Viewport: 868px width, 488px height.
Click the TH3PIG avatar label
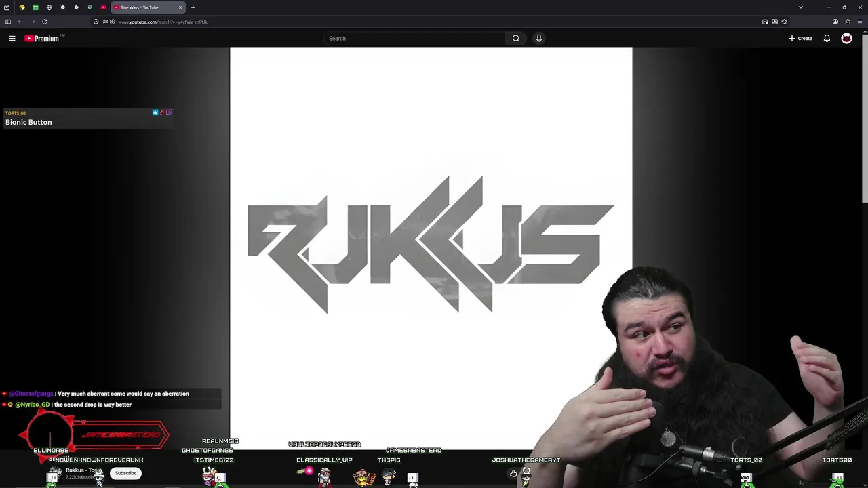coord(389,460)
